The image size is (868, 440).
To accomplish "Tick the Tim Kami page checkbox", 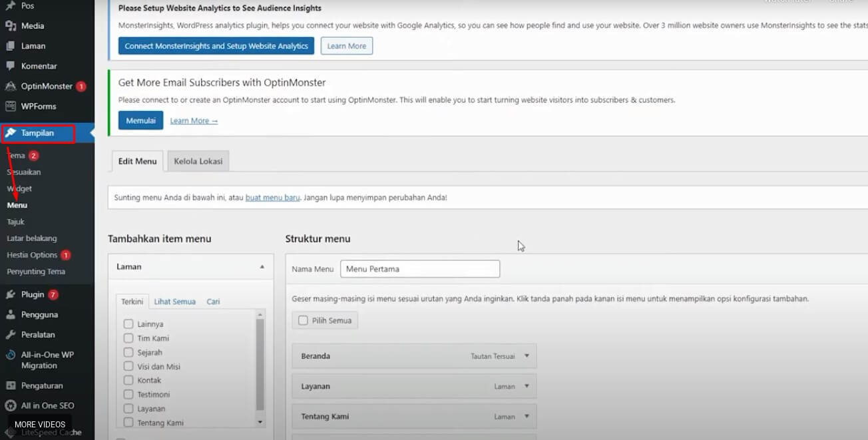I will [128, 338].
